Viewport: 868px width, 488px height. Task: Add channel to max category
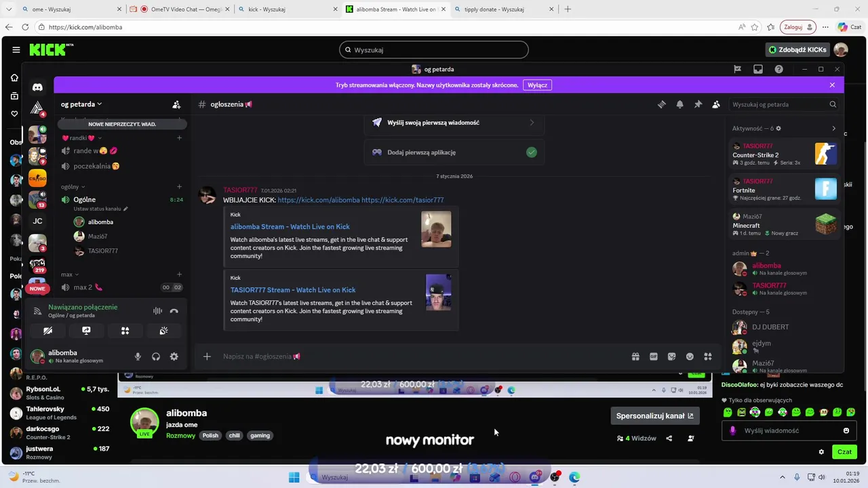179,274
